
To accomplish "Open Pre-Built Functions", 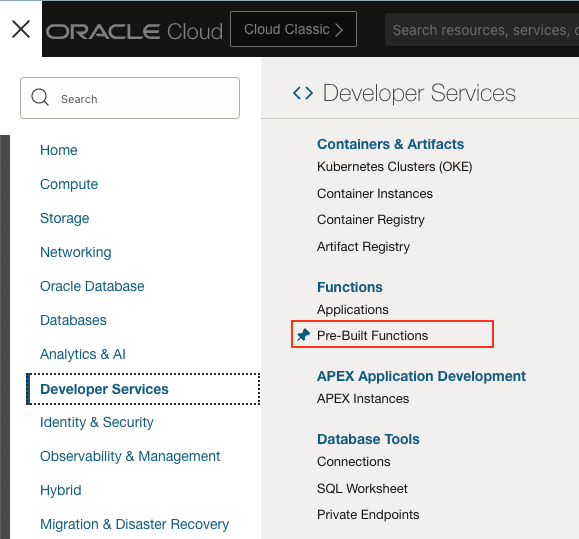I will (373, 336).
